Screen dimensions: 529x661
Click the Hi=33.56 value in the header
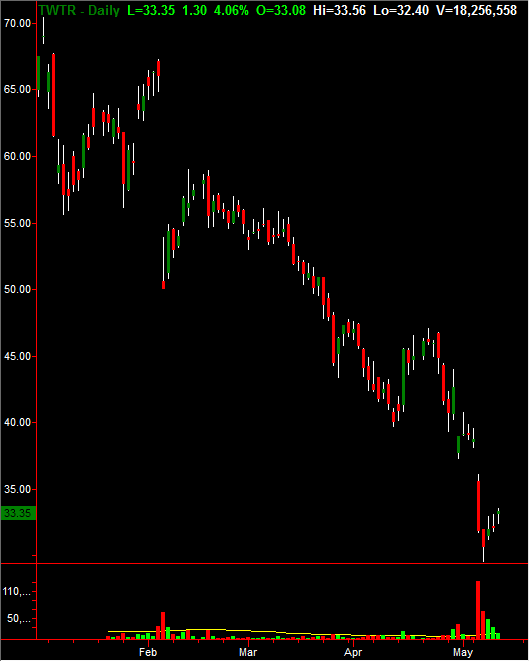pos(339,10)
